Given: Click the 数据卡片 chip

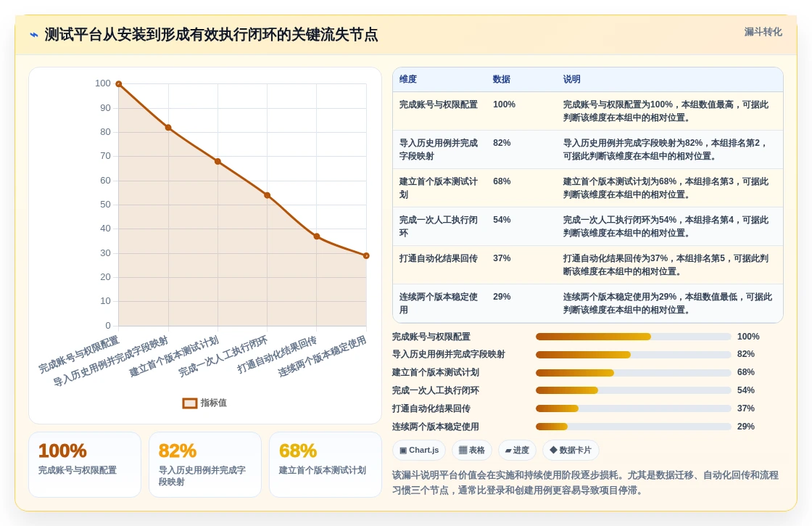Looking at the screenshot, I should (x=571, y=450).
